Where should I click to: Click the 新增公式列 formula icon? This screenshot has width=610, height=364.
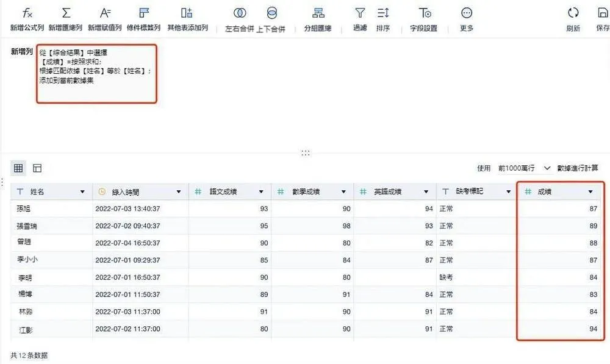tap(27, 13)
